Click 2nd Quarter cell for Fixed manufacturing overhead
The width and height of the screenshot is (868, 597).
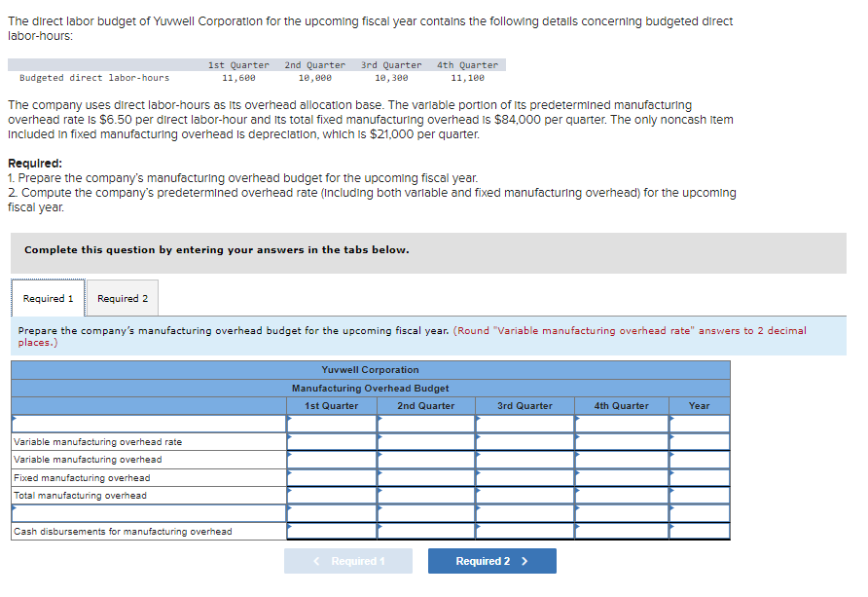(426, 478)
